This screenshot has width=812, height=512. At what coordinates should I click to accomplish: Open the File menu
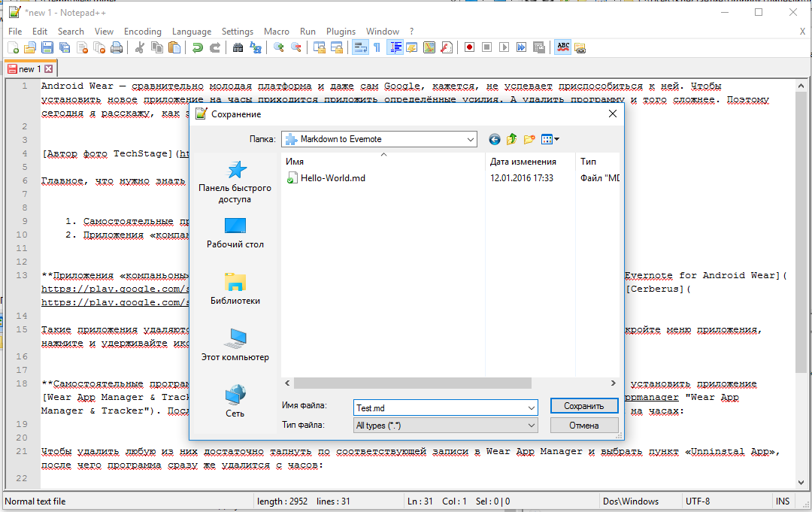(x=15, y=32)
